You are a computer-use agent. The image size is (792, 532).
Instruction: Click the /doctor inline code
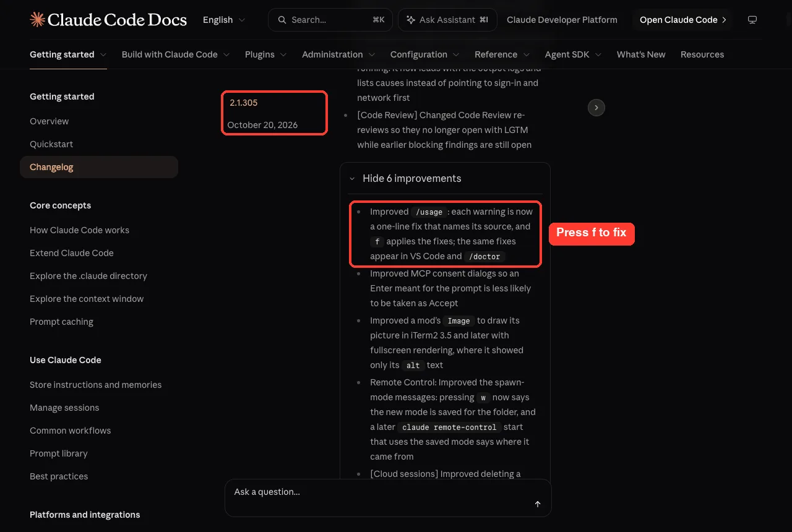pos(485,257)
